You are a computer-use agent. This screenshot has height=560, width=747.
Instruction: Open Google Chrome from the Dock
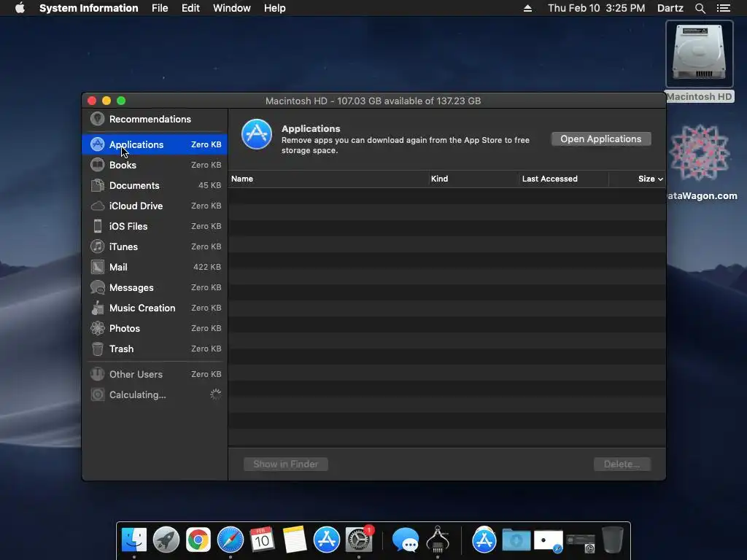pyautogui.click(x=198, y=540)
